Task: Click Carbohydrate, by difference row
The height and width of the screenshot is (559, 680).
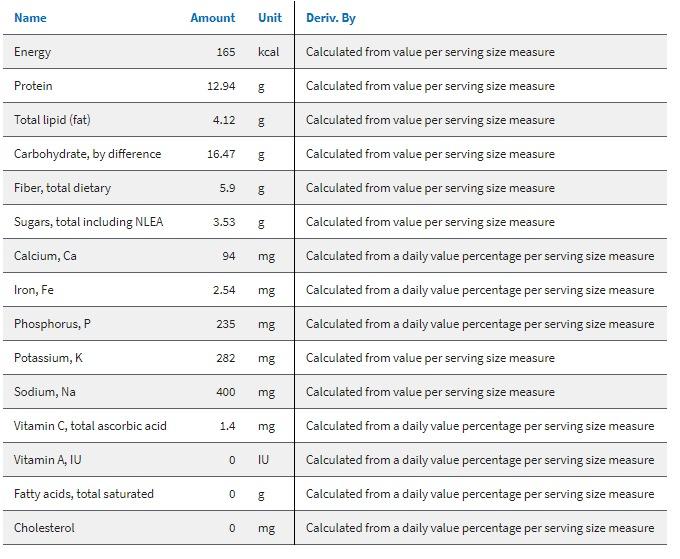Action: (87, 154)
